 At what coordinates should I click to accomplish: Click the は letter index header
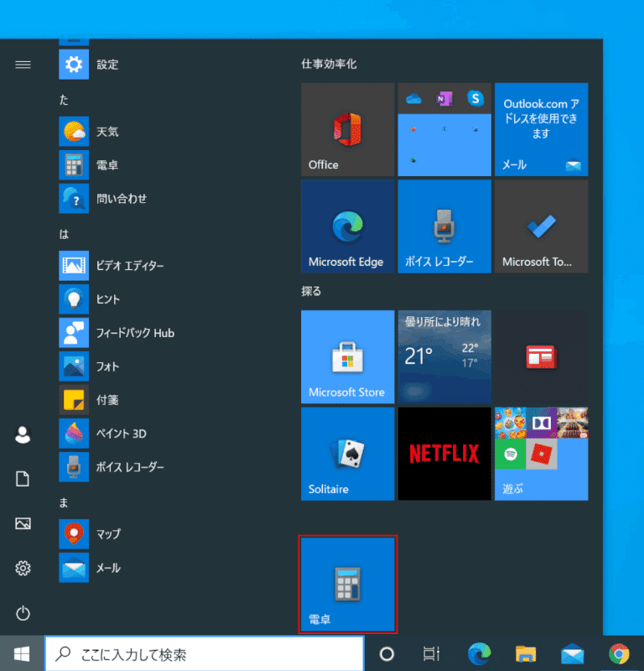pos(64,234)
